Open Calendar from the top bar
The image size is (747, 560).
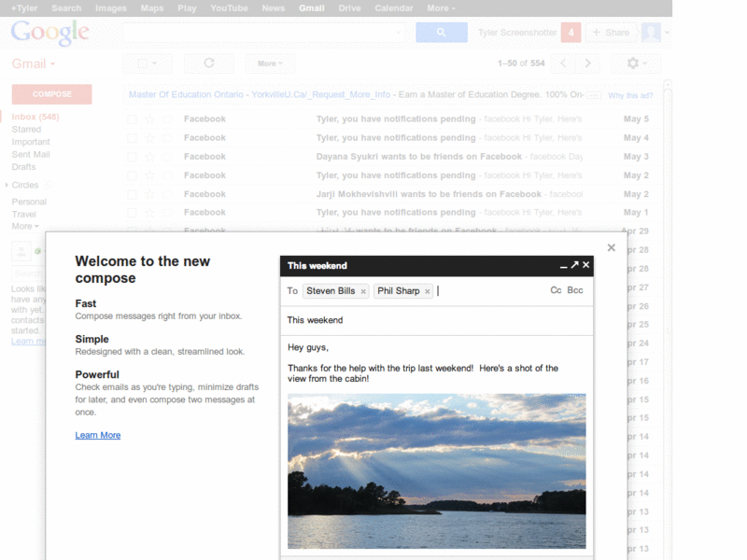(393, 8)
